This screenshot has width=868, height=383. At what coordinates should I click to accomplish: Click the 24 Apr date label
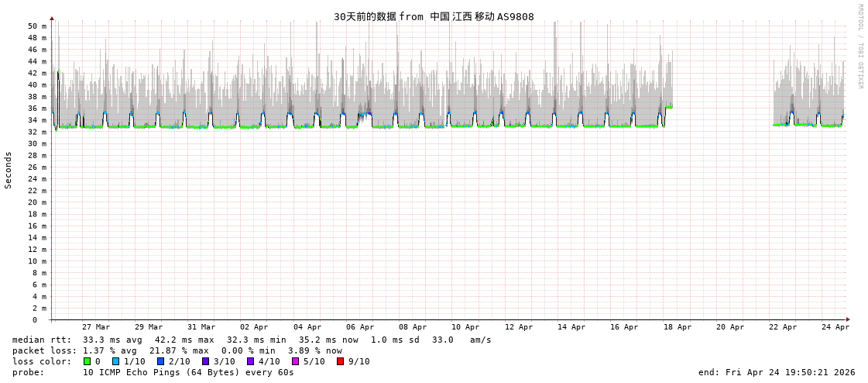835,327
